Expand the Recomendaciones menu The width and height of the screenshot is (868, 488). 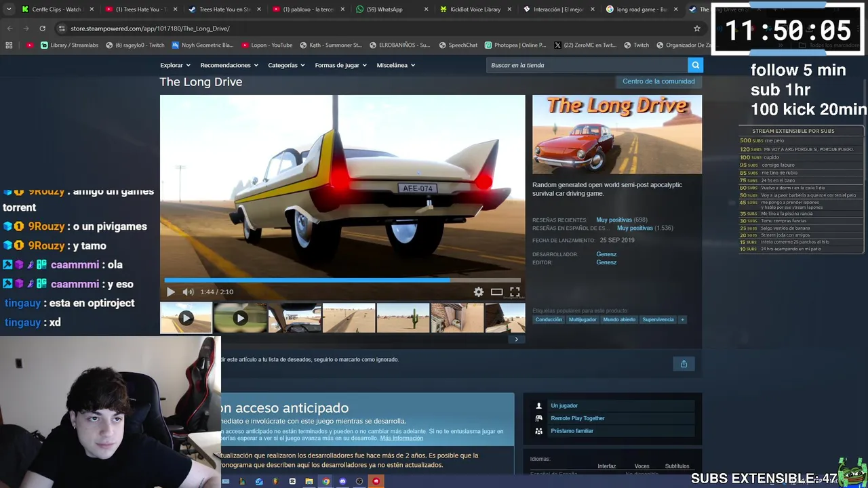click(x=229, y=65)
